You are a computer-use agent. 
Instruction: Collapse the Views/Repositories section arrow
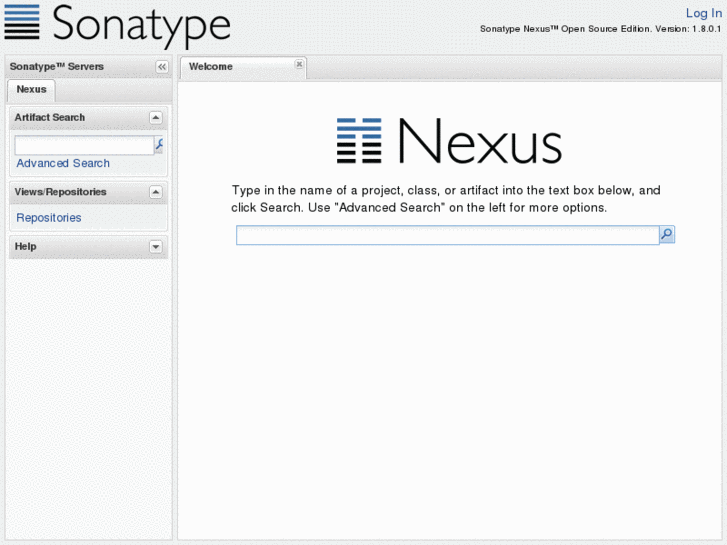click(155, 192)
